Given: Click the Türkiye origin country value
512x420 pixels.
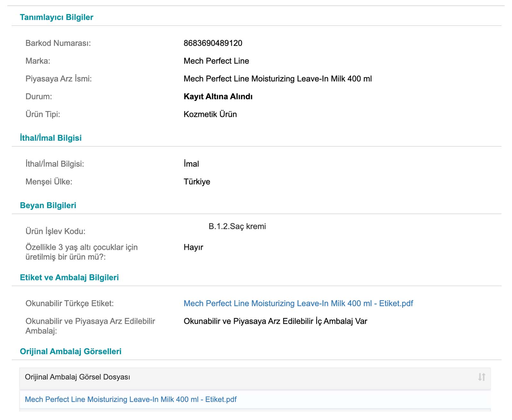Looking at the screenshot, I should pyautogui.click(x=197, y=182).
